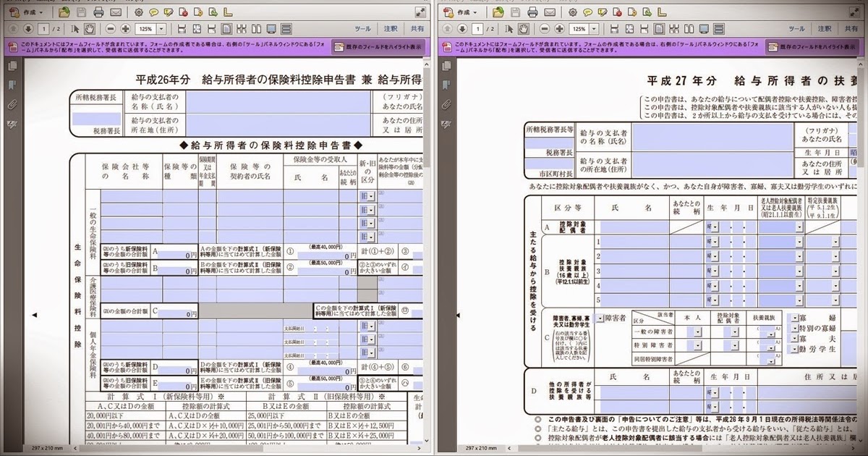Zoom in with the plus icon in the right window
The height and width of the screenshot is (456, 868).
click(559, 29)
